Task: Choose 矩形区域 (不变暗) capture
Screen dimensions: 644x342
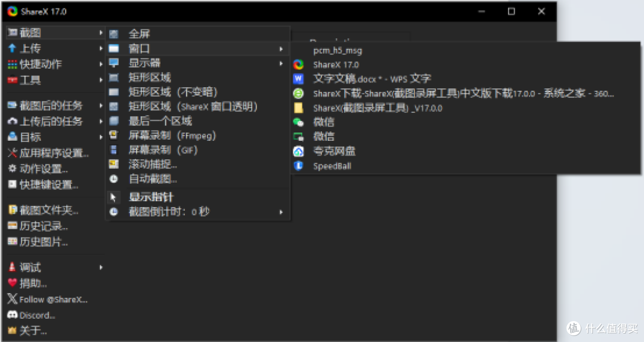Action: [x=198, y=92]
